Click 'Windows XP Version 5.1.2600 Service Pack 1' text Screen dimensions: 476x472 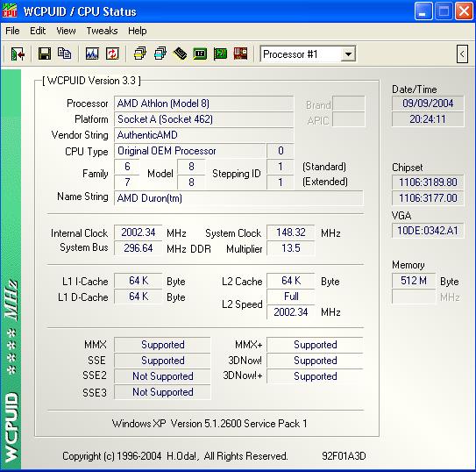click(x=210, y=424)
